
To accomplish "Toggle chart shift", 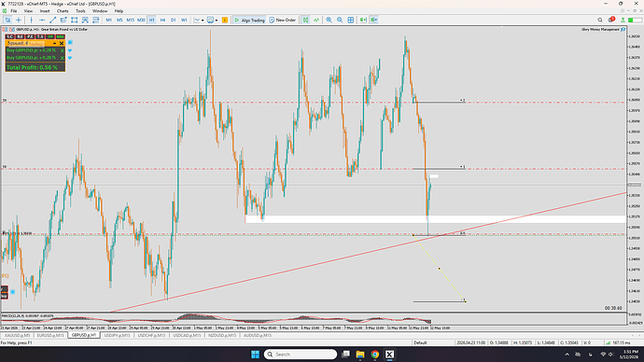I will [x=373, y=20].
